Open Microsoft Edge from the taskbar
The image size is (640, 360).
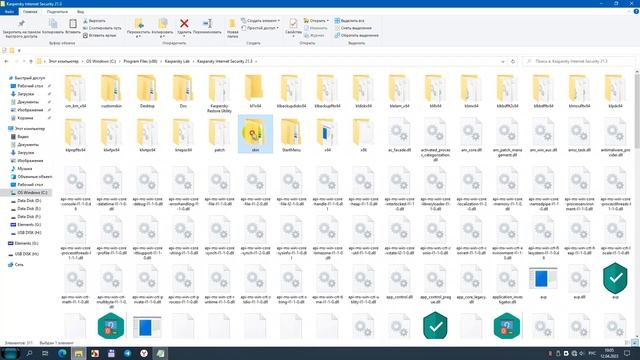[x=62, y=353]
